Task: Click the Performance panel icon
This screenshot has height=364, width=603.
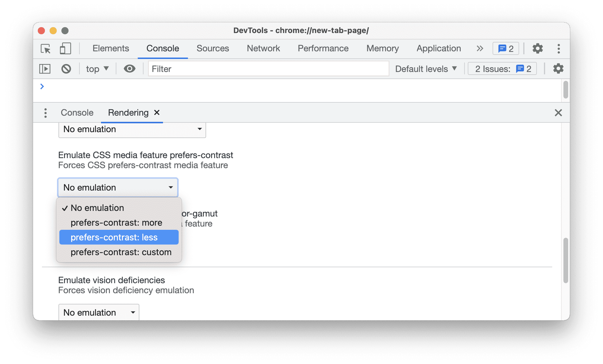Action: coord(323,48)
